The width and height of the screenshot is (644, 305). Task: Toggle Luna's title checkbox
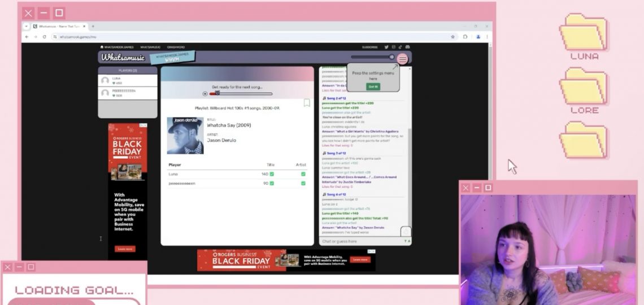[x=272, y=174]
